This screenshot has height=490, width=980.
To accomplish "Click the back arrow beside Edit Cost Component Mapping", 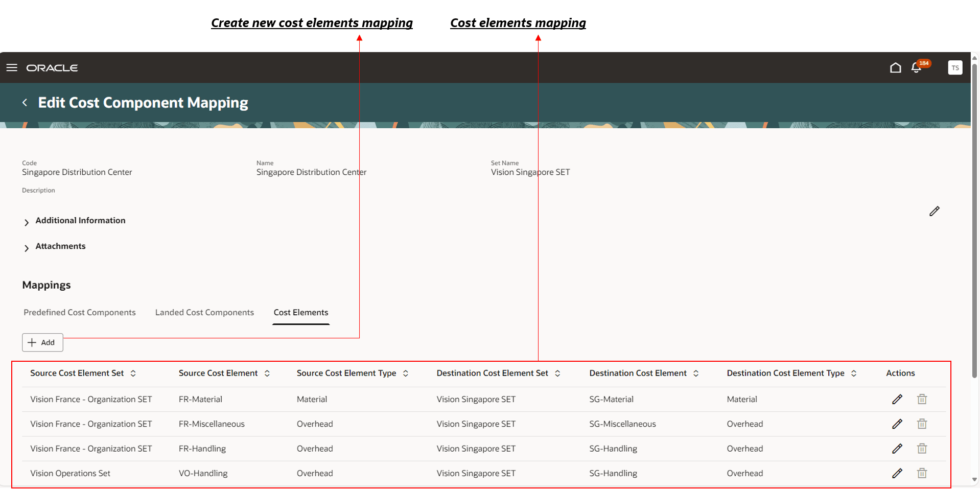I will tap(24, 102).
